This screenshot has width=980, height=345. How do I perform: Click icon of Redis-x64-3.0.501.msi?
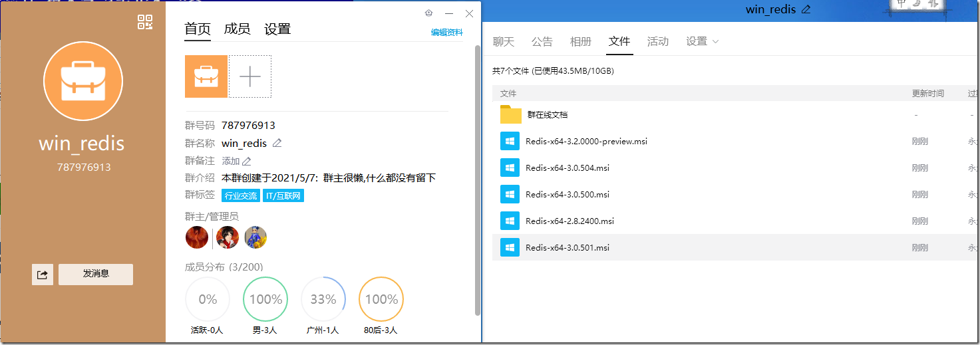(510, 248)
